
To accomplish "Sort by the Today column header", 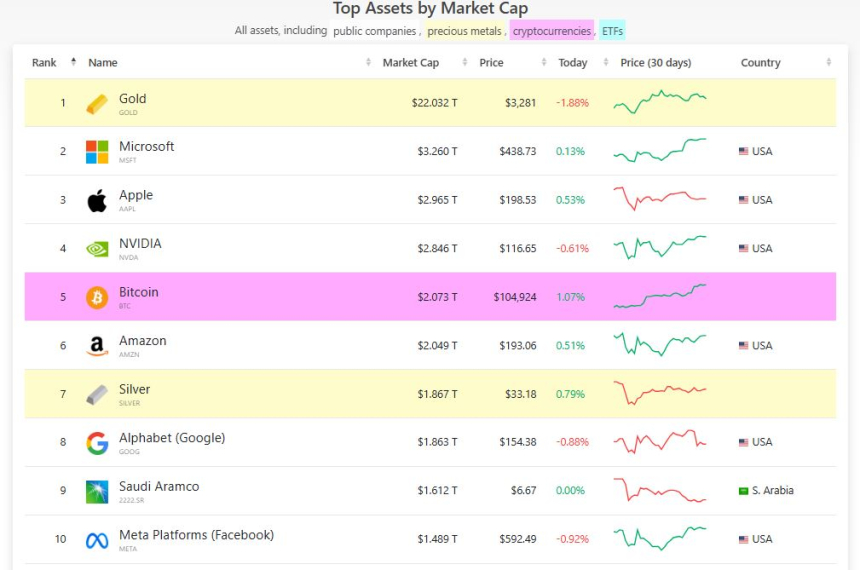I will coord(573,63).
